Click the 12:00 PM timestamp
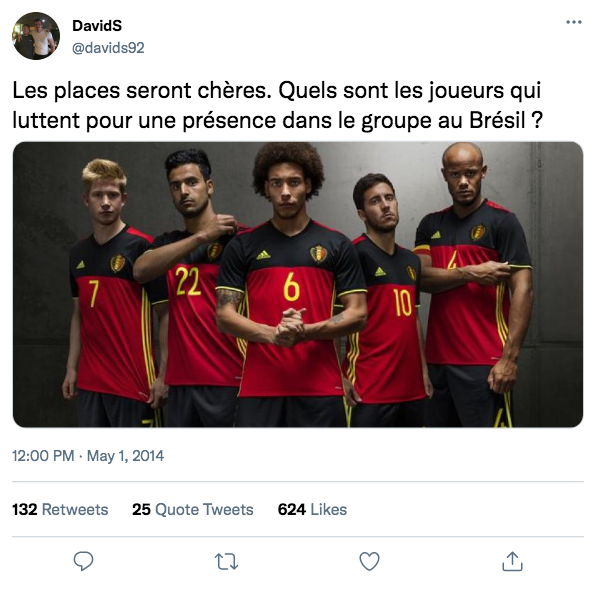Screen dimensions: 596x598 [x=43, y=456]
